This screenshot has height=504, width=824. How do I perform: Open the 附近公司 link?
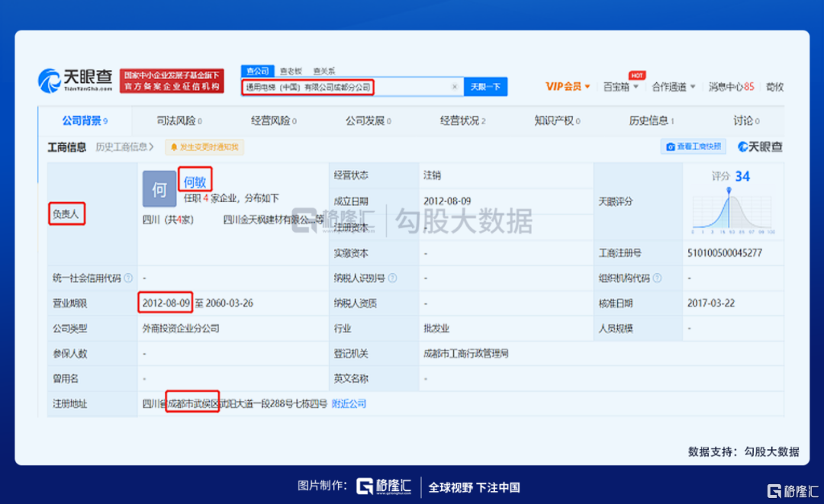point(349,403)
